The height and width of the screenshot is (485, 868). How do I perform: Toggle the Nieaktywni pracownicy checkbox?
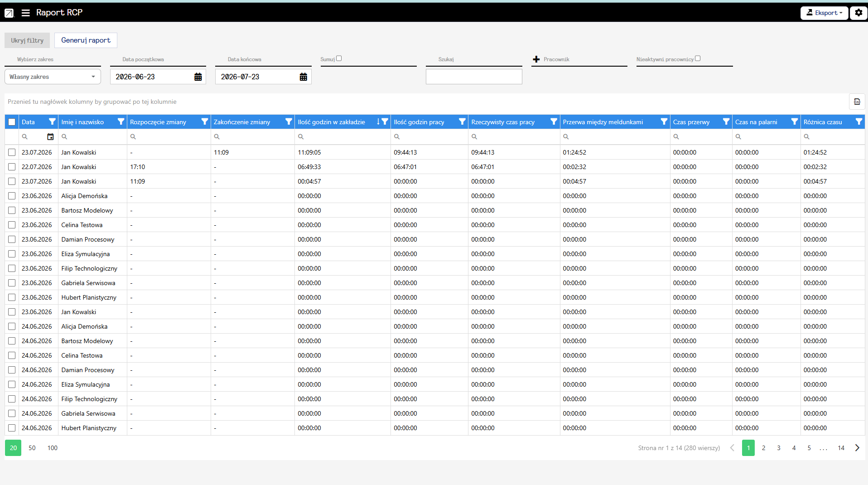pos(698,58)
